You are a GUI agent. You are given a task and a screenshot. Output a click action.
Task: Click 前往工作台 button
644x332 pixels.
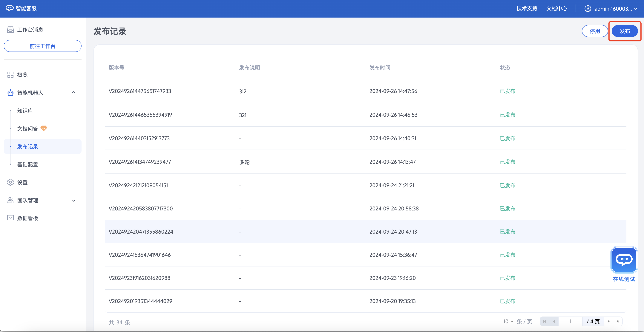point(42,46)
